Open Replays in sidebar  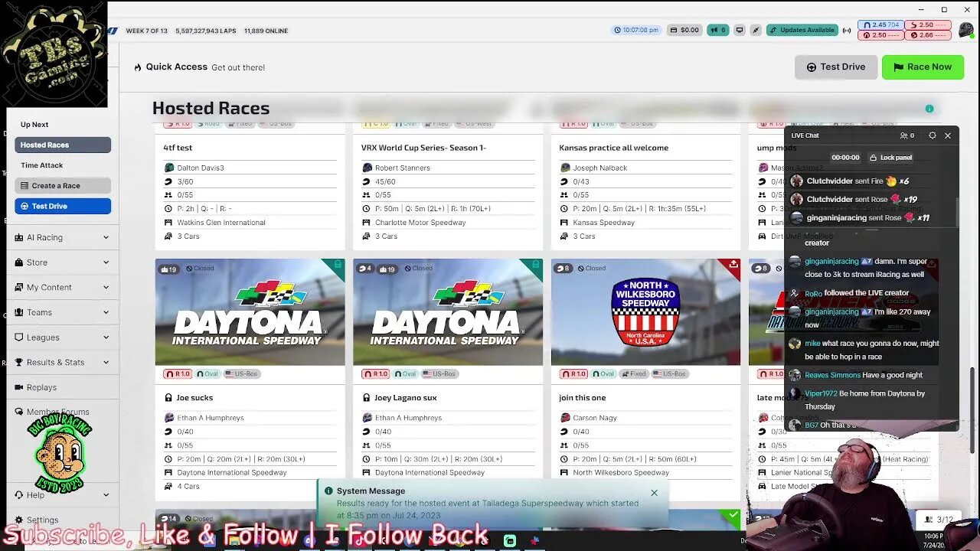pos(41,387)
